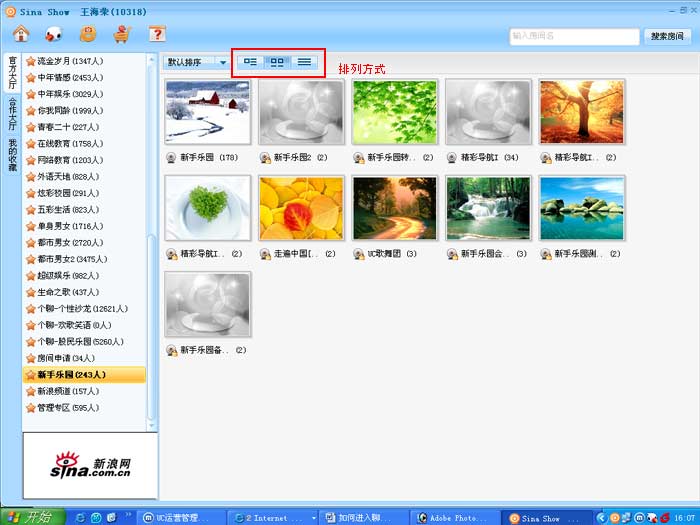Open the Windows 开始 start button

33,517
